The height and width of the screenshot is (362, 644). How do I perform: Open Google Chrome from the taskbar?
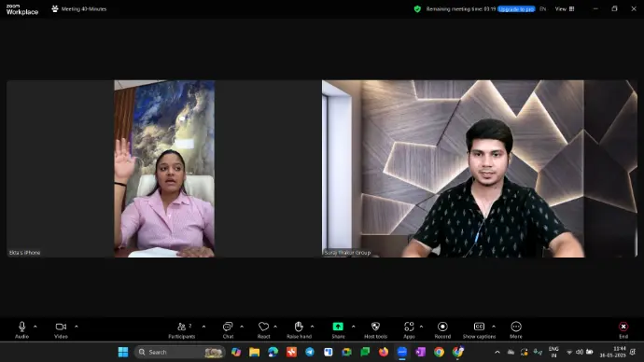(x=439, y=352)
